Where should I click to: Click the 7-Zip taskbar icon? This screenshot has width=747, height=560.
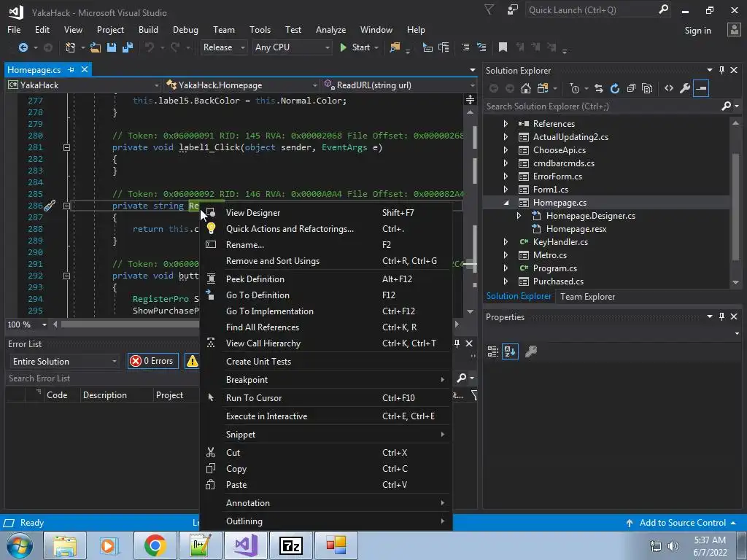point(291,545)
